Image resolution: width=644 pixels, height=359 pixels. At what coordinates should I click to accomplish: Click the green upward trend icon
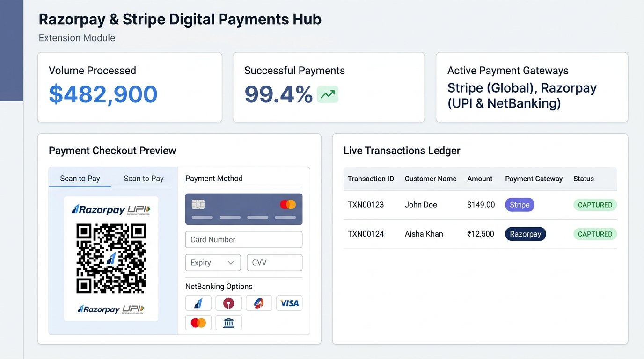[328, 94]
